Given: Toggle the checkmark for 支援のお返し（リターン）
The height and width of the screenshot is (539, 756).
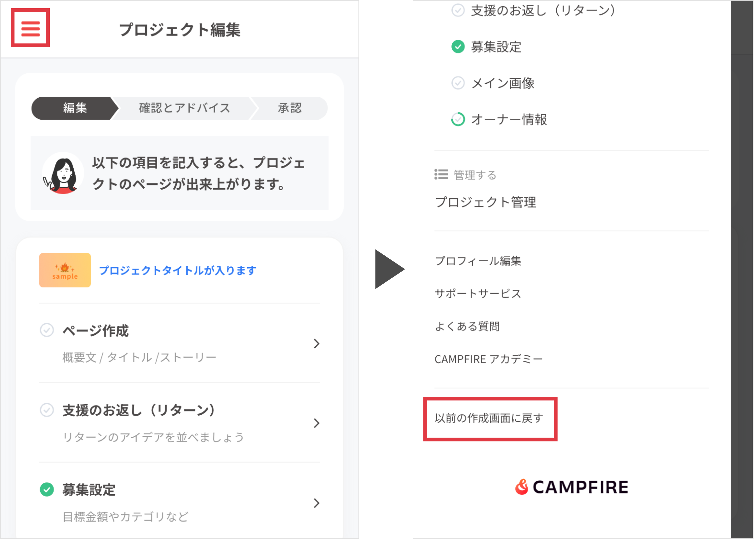Looking at the screenshot, I should click(48, 410).
